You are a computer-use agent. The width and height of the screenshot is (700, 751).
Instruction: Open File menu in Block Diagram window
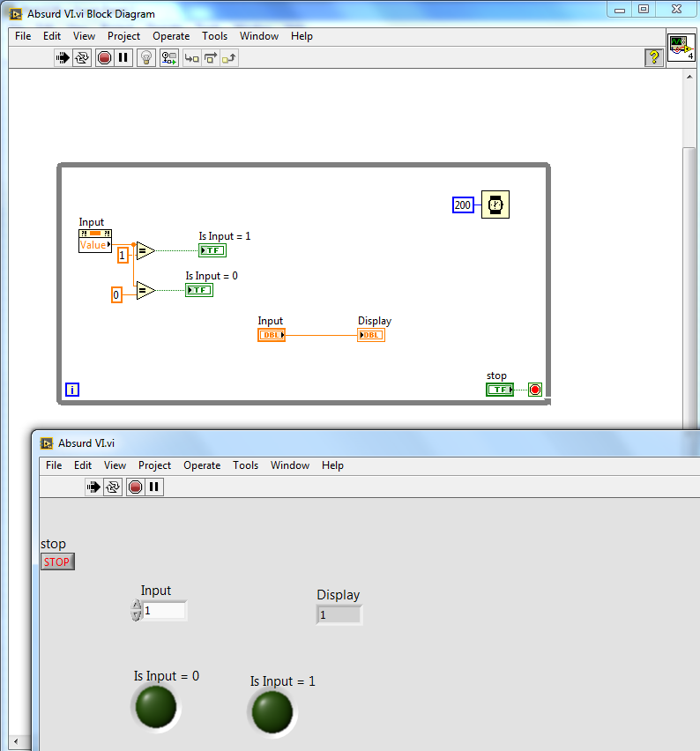point(23,36)
